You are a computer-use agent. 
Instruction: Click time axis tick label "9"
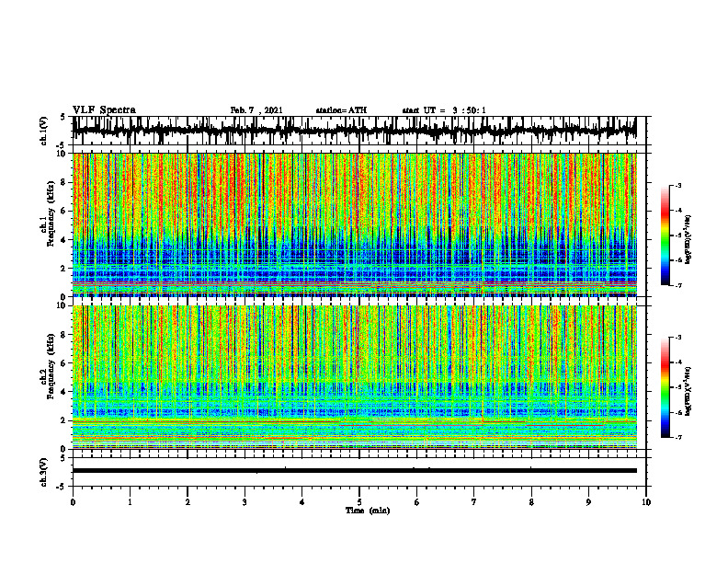(588, 502)
